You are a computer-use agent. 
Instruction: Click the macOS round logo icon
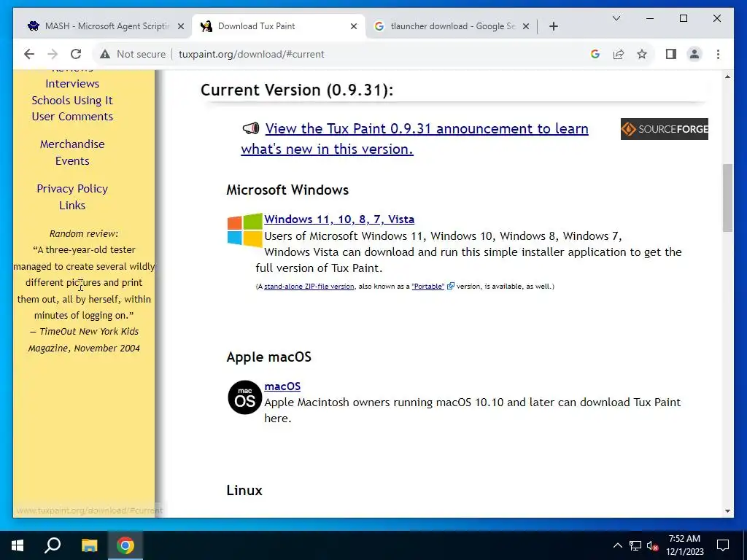point(245,397)
